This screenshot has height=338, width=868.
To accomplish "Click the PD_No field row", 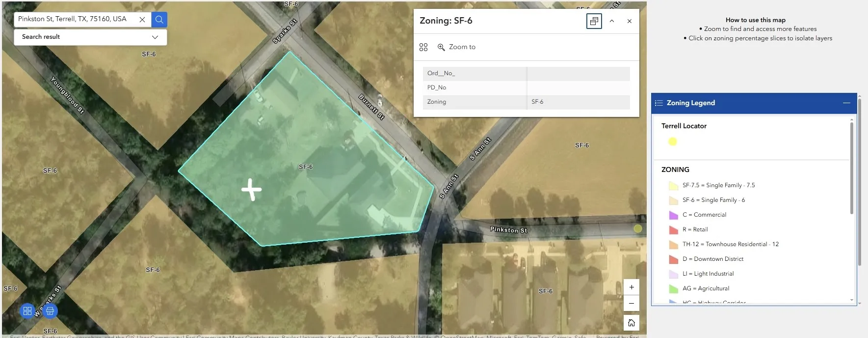I will tap(526, 87).
